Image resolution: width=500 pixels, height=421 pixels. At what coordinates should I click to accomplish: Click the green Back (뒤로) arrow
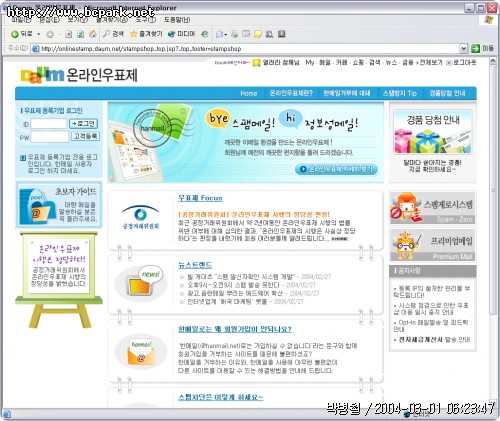[15, 34]
